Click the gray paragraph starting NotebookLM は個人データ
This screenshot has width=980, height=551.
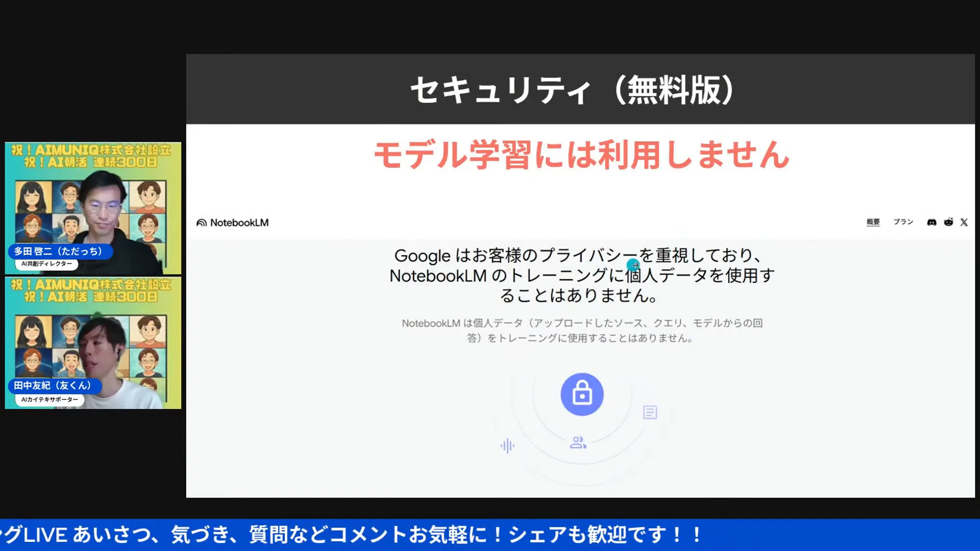[582, 331]
